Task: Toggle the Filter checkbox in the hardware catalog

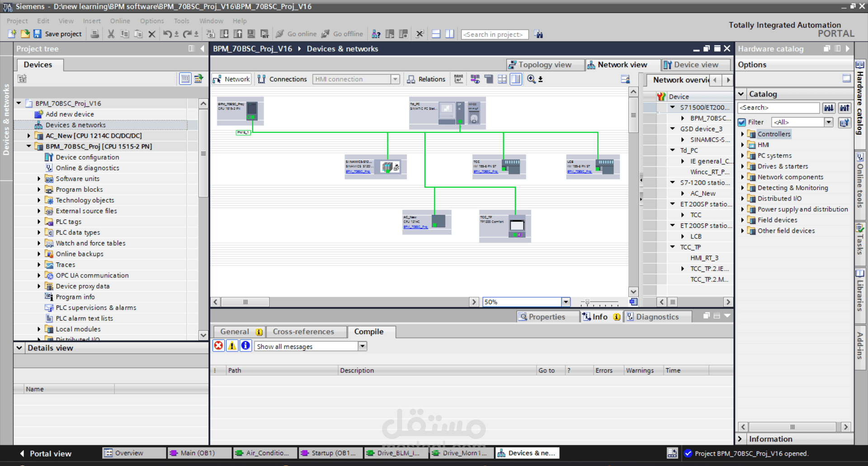Action: click(x=742, y=122)
